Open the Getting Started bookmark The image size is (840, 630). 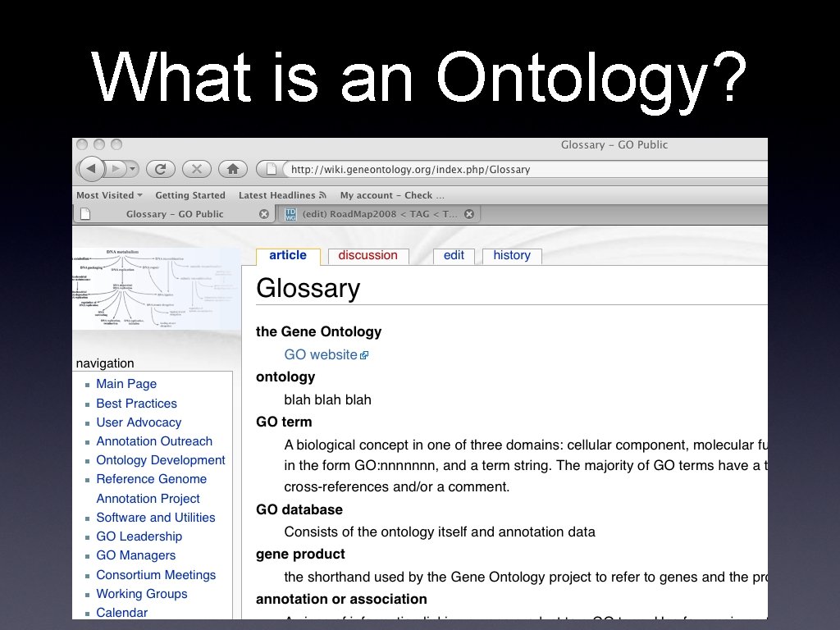190,195
